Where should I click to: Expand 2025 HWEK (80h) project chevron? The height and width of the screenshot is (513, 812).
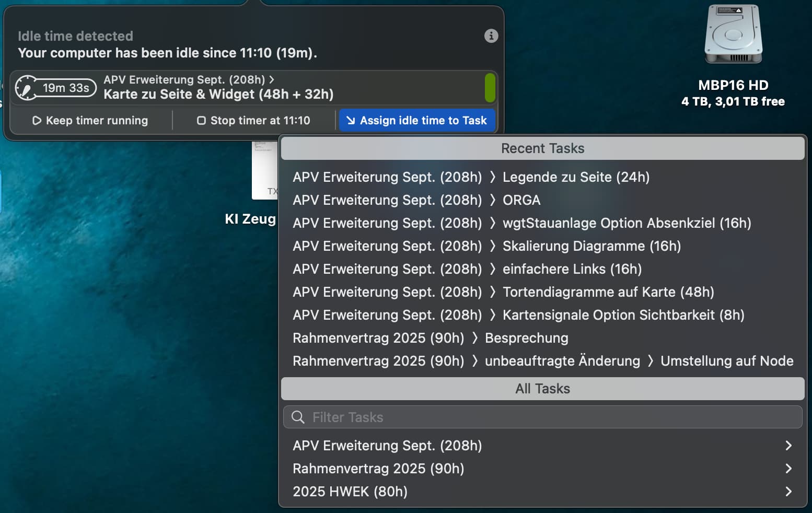(788, 492)
